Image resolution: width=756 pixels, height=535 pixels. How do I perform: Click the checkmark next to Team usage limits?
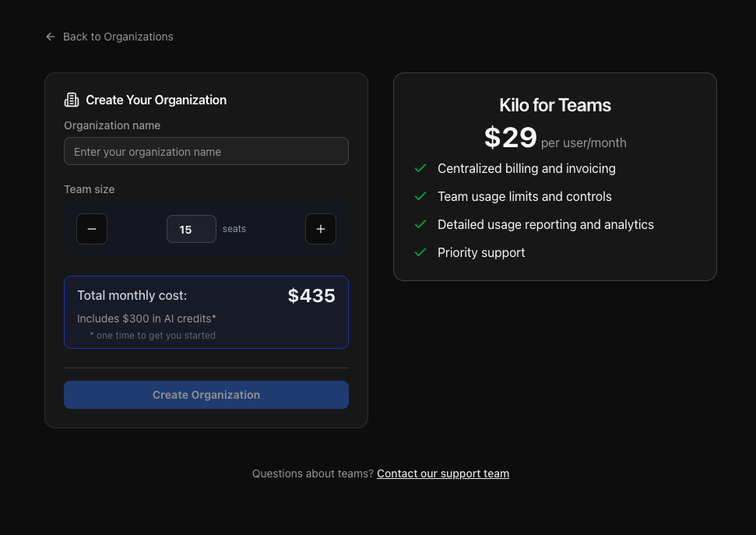pos(420,196)
